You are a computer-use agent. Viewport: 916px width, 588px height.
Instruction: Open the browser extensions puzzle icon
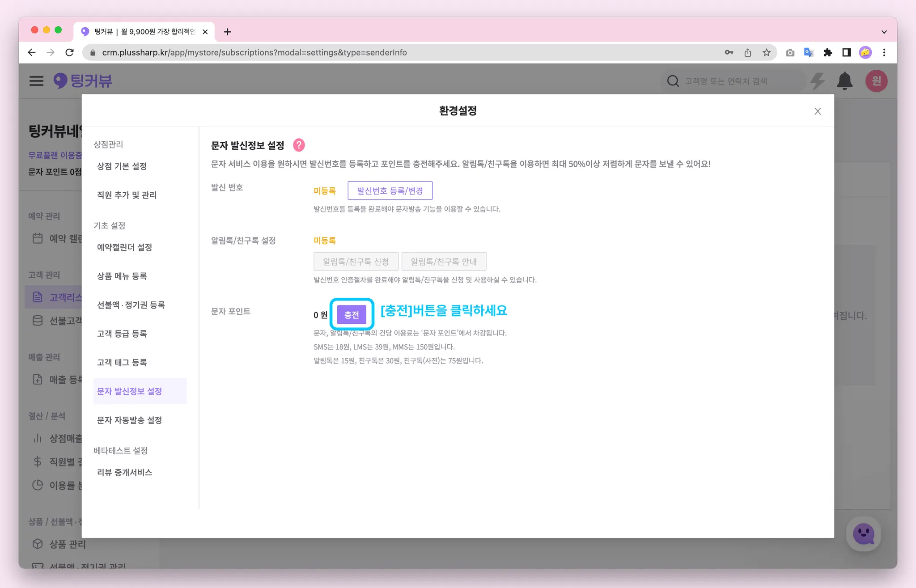[x=827, y=53]
